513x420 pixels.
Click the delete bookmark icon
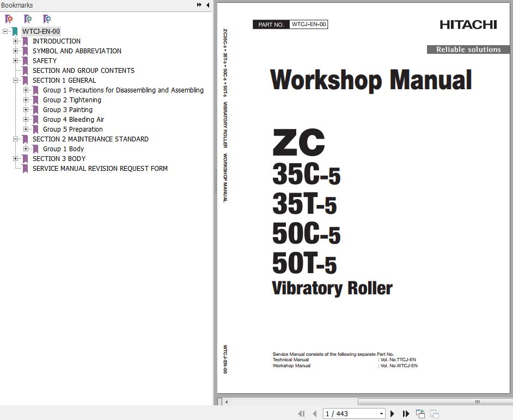9,19
